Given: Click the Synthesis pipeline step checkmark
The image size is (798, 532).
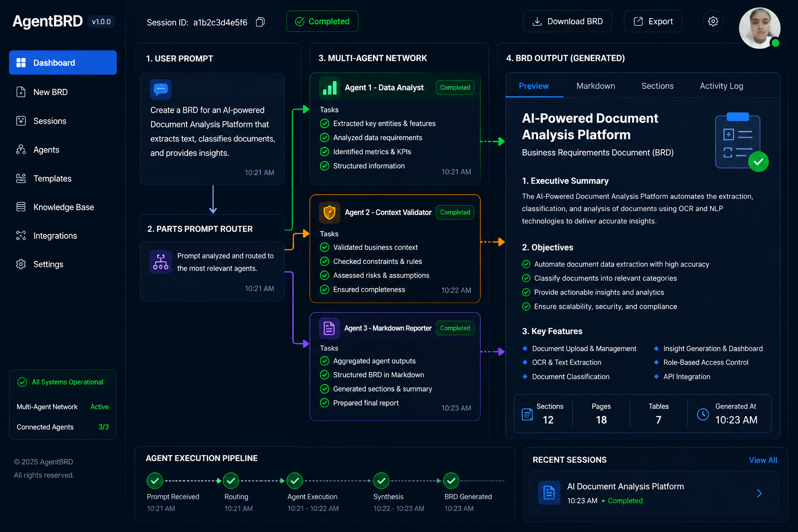Looking at the screenshot, I should tap(381, 481).
